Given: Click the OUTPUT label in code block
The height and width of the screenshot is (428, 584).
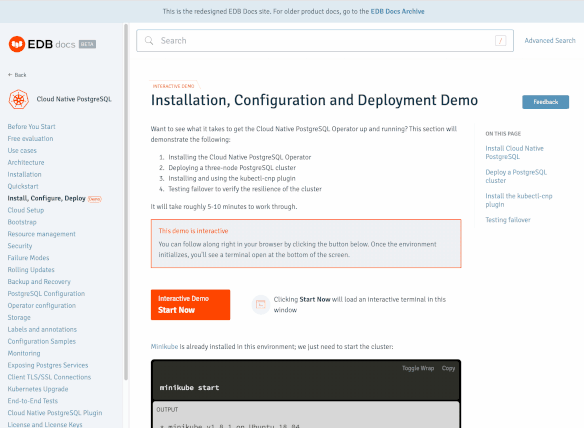Looking at the screenshot, I should (x=167, y=409).
